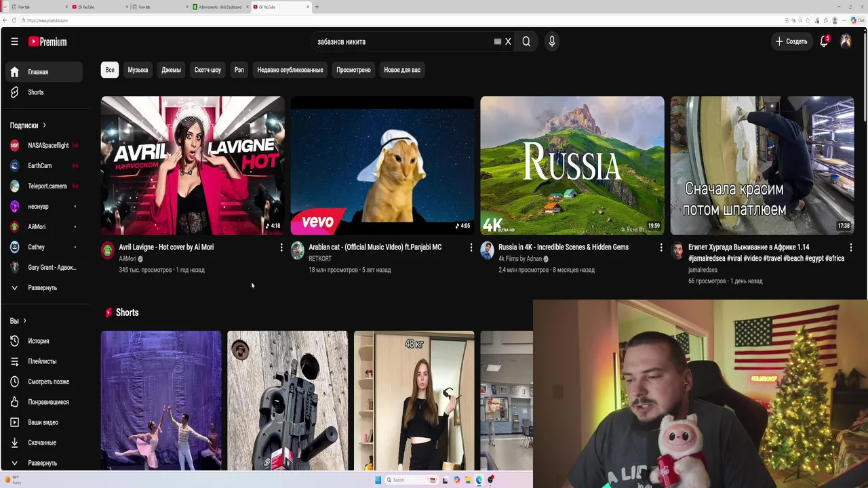
Task: Click the magnifier search button
Action: (526, 41)
